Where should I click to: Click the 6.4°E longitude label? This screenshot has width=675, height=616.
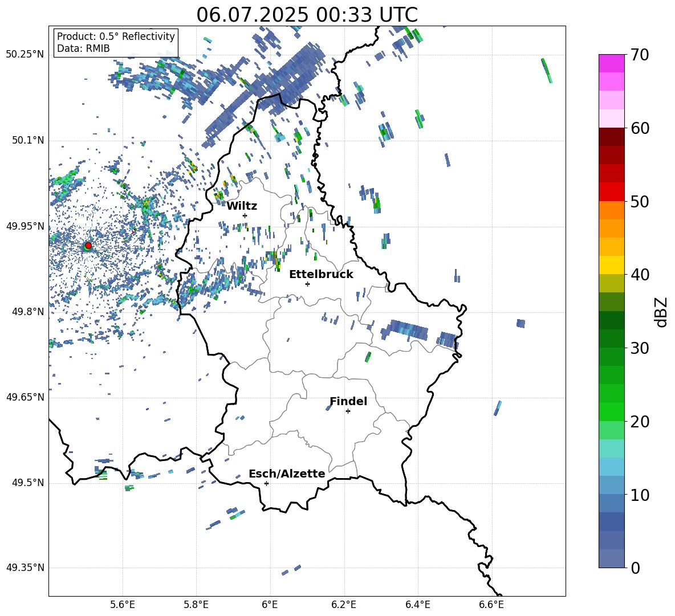pos(417,605)
